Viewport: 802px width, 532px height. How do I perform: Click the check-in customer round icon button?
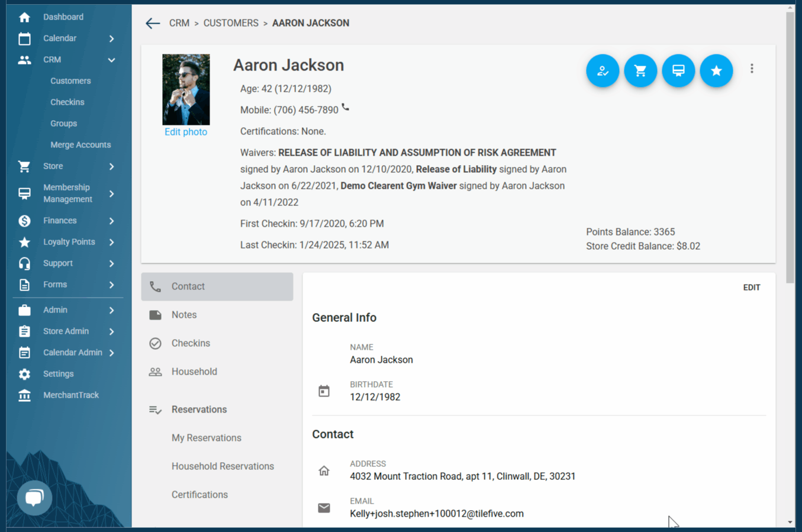pos(603,70)
